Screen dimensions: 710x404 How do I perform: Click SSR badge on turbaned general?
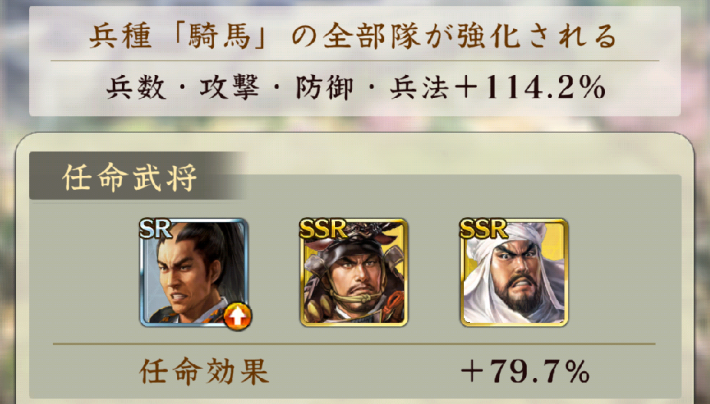[483, 229]
